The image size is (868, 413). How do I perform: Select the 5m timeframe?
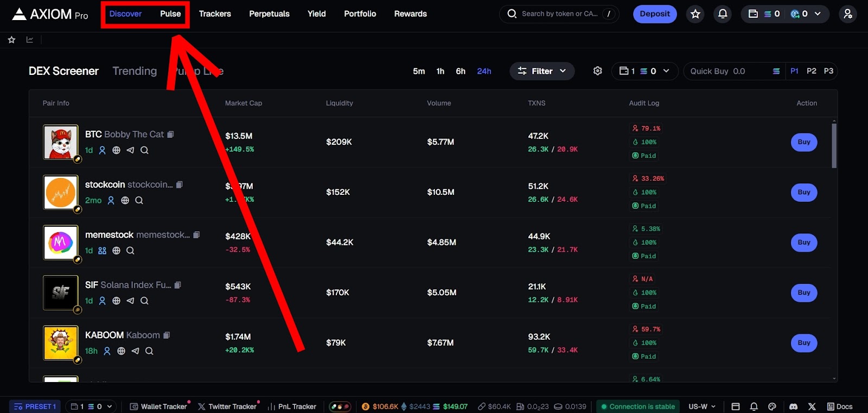(x=419, y=71)
